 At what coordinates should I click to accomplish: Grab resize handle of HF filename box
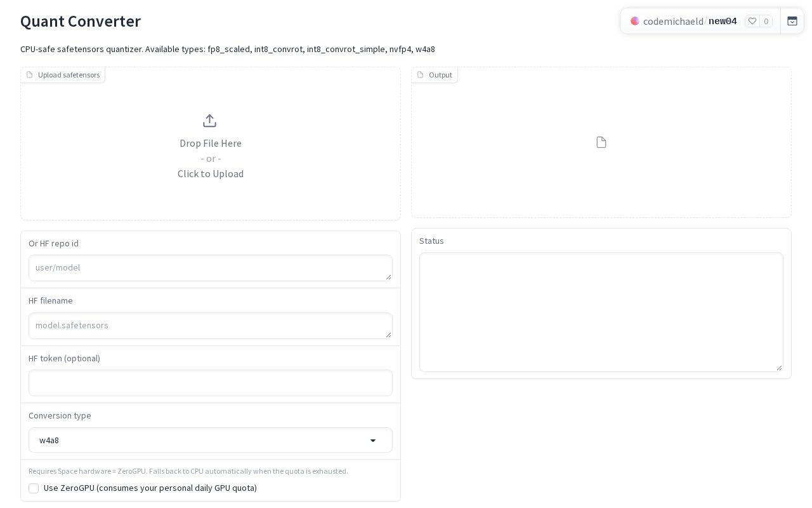pos(388,335)
